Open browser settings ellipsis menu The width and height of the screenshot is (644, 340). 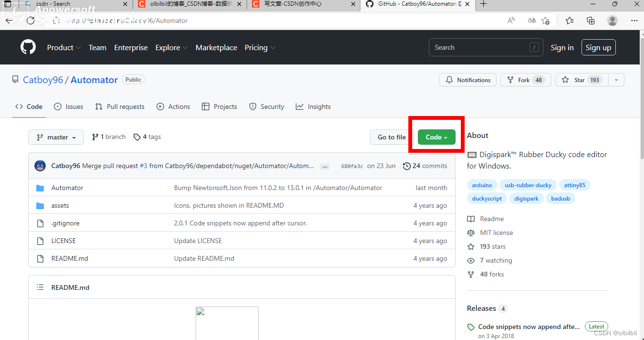coord(634,21)
